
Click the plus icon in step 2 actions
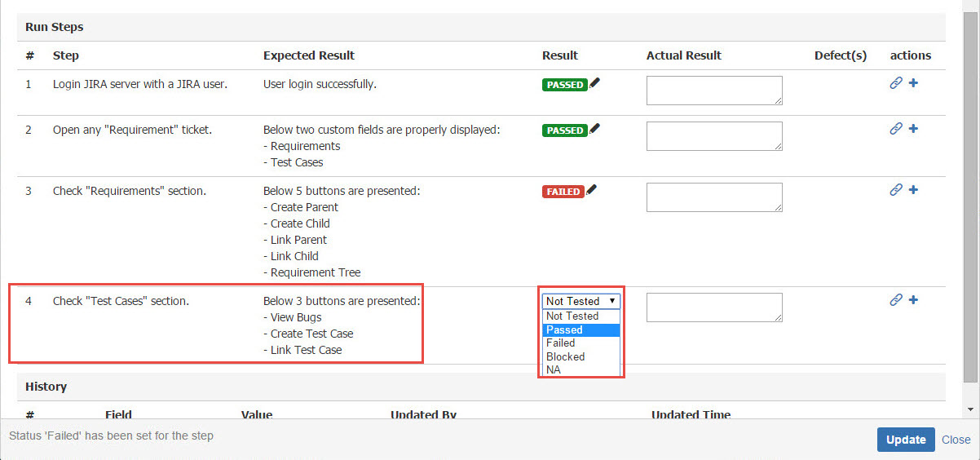coord(913,128)
